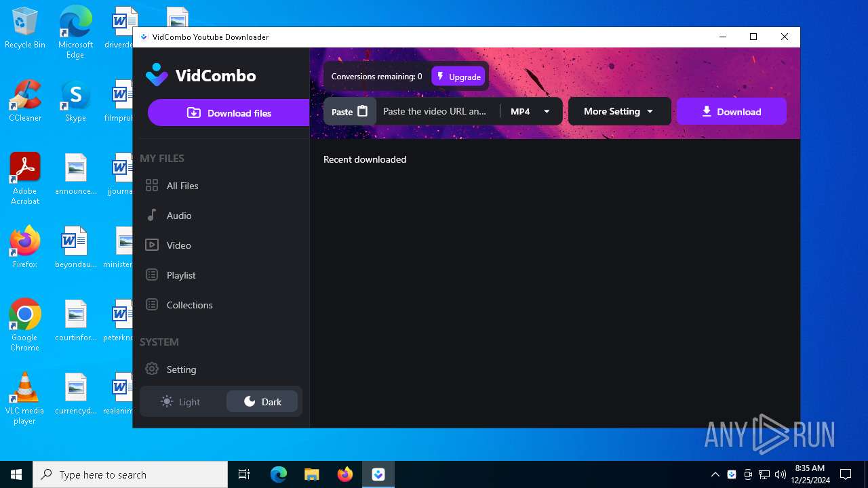Select the currencyd... image file on desktop
The width and height of the screenshot is (868, 488).
click(75, 394)
